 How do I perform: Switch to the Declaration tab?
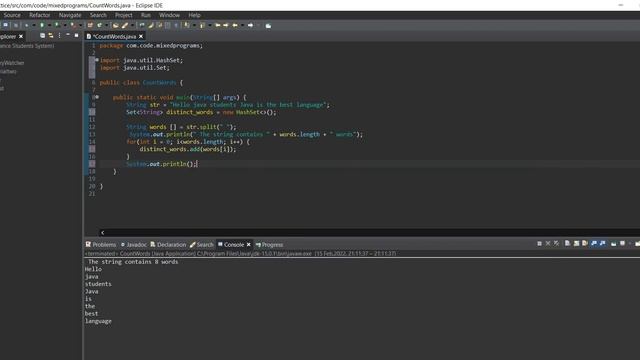(168, 244)
